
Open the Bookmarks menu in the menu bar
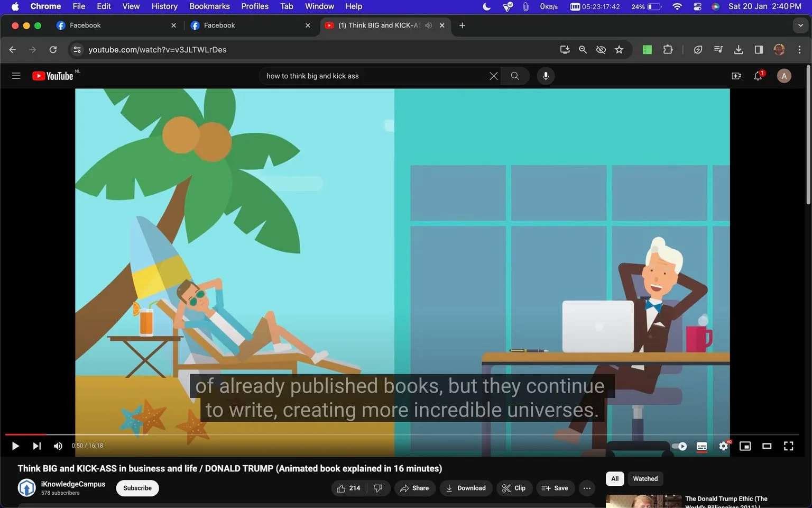coord(209,6)
